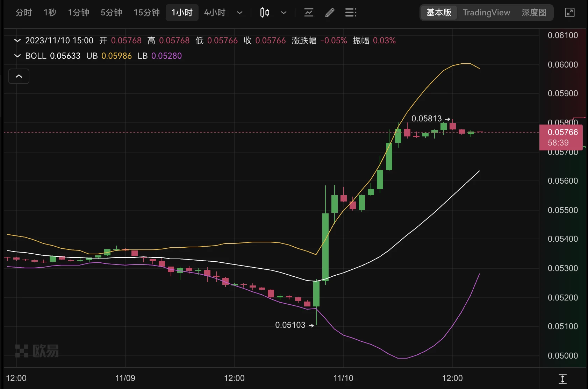588x389 pixels.
Task: Switch to the TradingView chart mode
Action: [x=486, y=13]
